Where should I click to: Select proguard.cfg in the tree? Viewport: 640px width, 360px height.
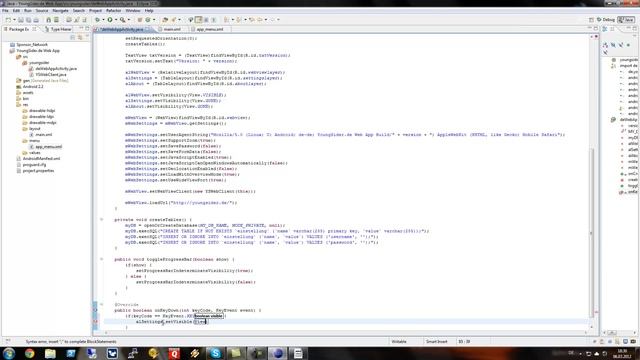point(34,164)
